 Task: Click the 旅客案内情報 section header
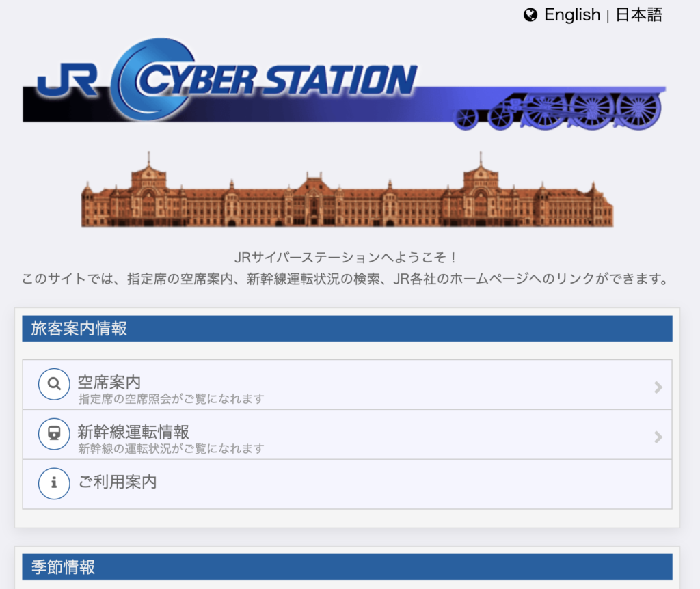347,329
